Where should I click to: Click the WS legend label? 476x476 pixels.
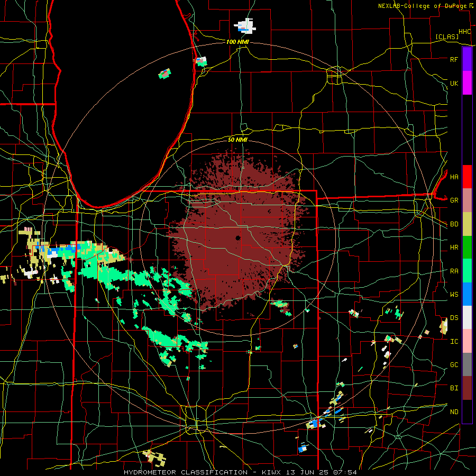click(x=454, y=294)
